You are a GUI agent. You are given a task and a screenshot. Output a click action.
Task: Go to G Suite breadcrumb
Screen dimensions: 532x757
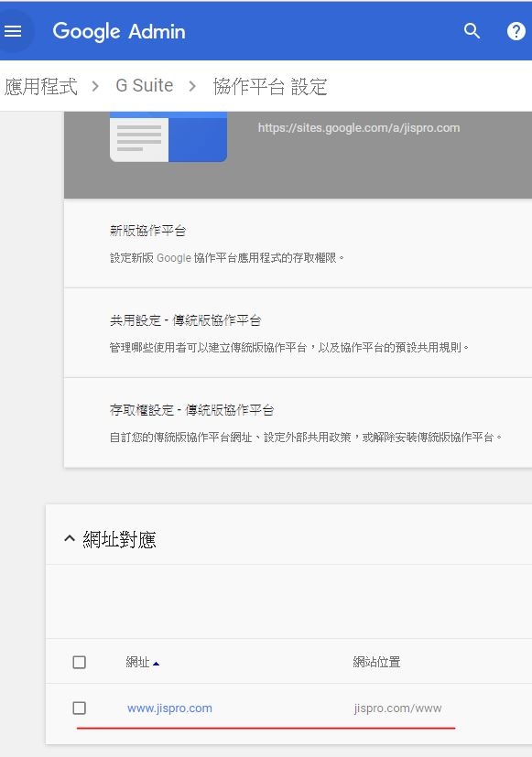tap(145, 85)
